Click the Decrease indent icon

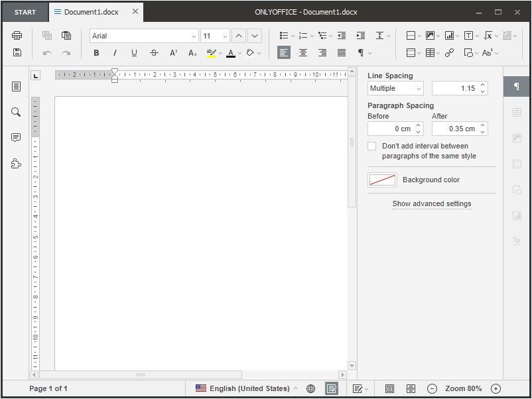pyautogui.click(x=342, y=35)
